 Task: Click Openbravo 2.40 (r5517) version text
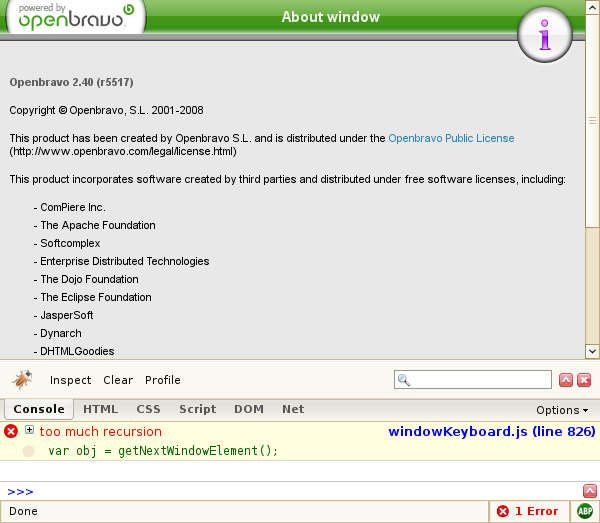(72, 82)
